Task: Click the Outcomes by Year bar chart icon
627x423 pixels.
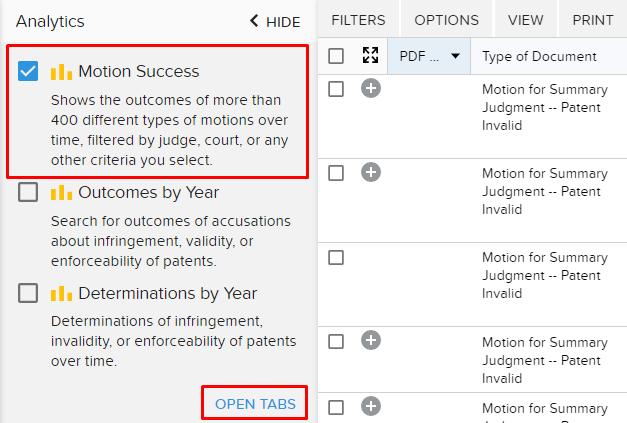Action: (61, 193)
